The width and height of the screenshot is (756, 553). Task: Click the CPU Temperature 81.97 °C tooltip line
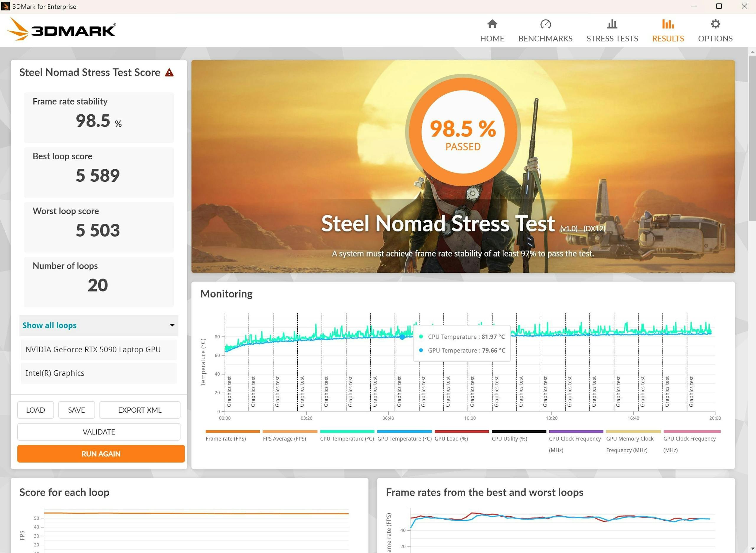click(x=462, y=337)
